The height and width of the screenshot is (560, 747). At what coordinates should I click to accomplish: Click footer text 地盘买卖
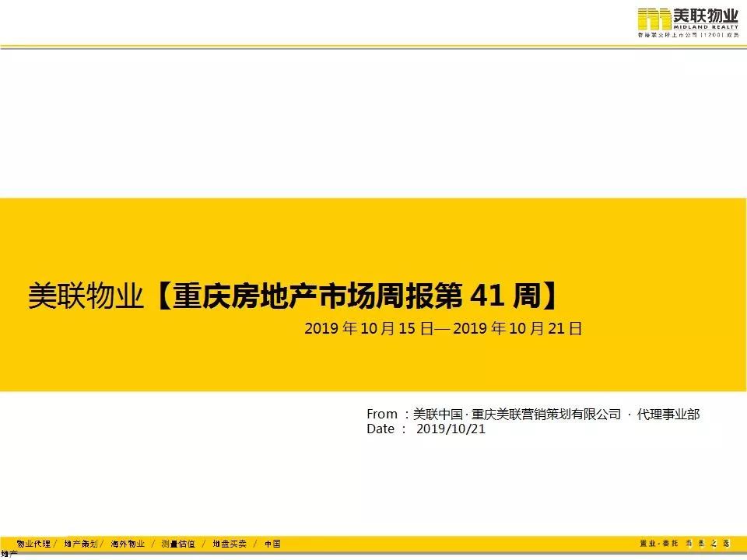point(229,544)
